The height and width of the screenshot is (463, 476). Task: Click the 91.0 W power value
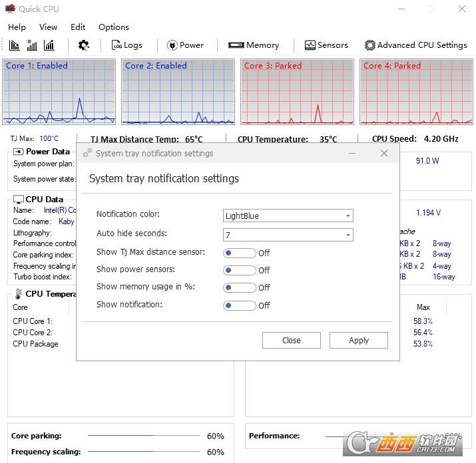(x=427, y=161)
